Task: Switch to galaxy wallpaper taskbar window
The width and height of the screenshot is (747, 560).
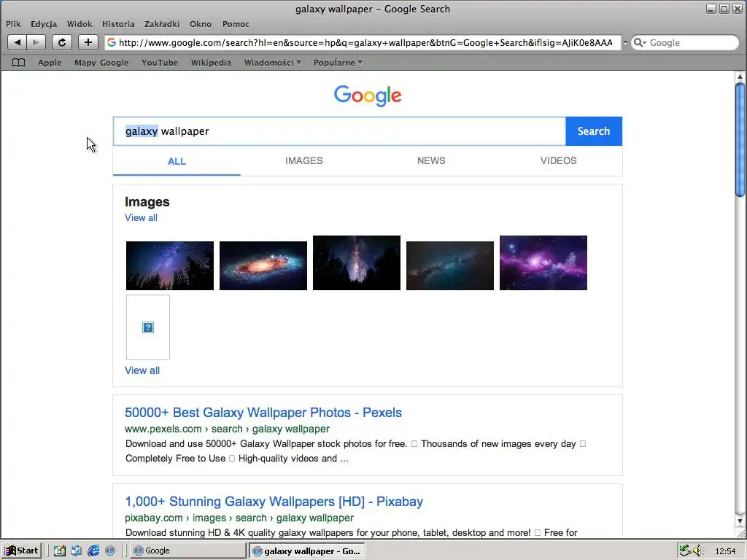Action: click(307, 551)
